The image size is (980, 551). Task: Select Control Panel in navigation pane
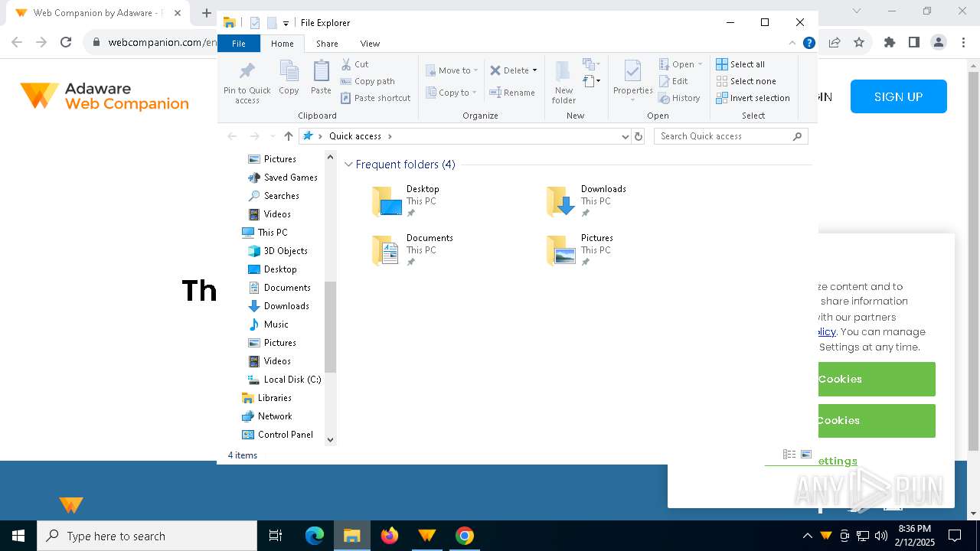(278, 435)
